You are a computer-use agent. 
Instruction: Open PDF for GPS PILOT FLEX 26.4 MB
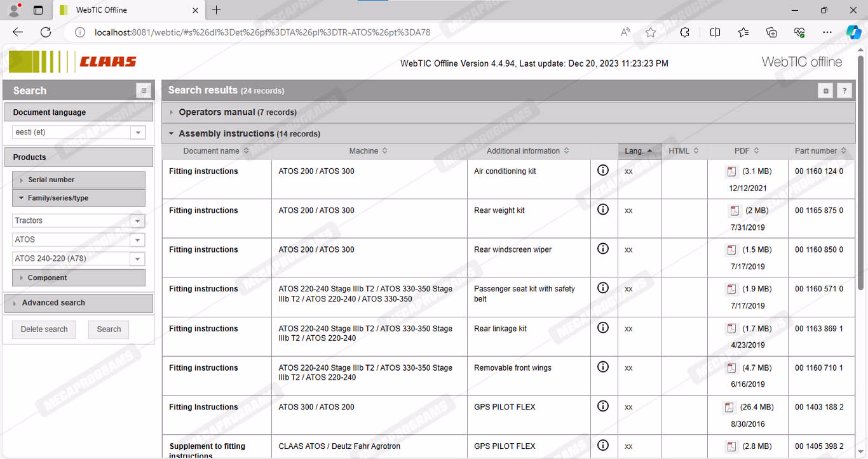[729, 408]
